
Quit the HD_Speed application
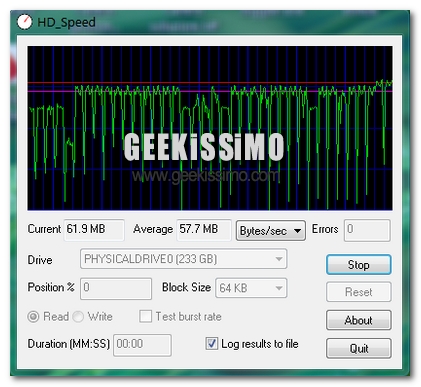coord(358,348)
